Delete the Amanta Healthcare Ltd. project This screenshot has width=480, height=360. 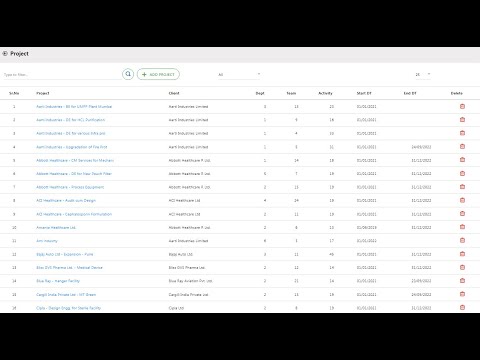click(462, 227)
